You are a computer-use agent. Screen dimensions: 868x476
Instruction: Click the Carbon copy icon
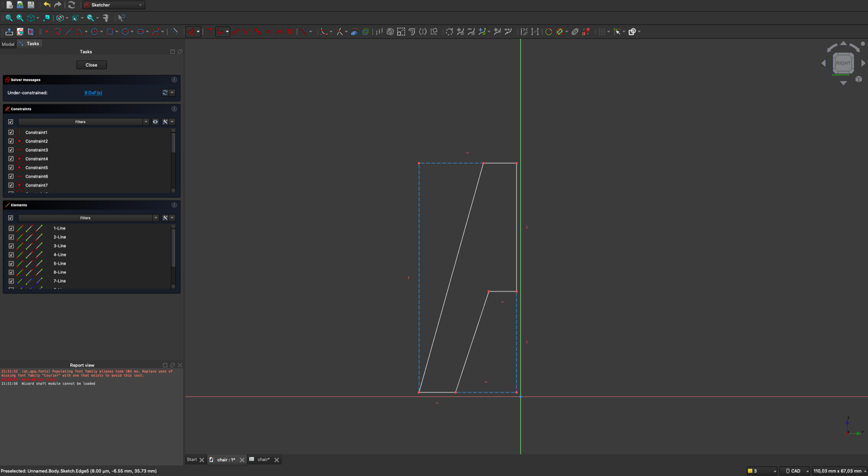click(365, 31)
